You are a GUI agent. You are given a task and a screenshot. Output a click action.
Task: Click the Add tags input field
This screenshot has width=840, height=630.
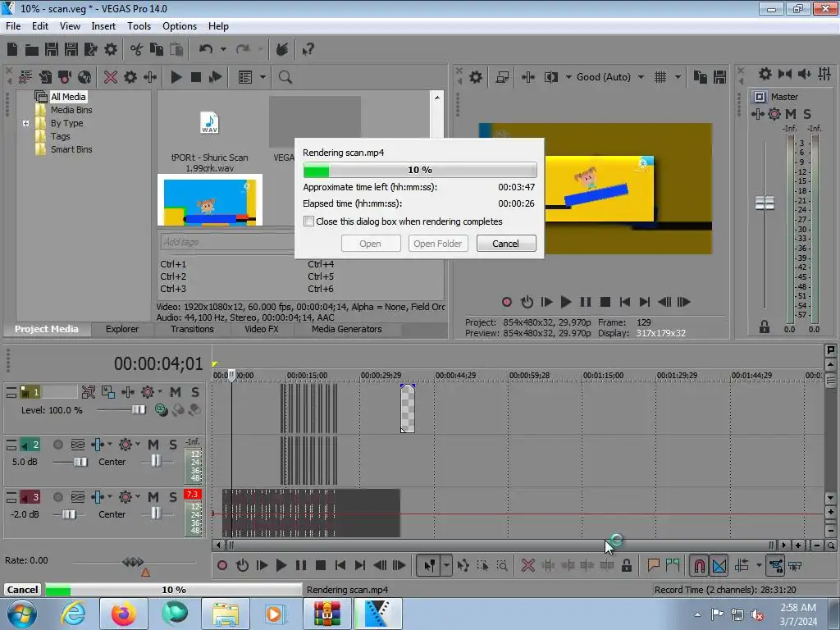(x=227, y=242)
